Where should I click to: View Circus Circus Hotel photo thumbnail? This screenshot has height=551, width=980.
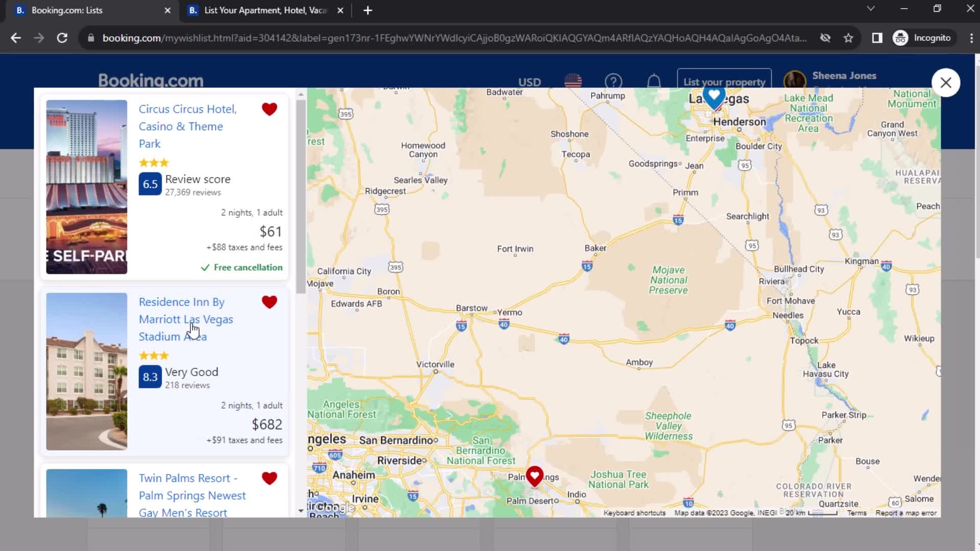[87, 187]
